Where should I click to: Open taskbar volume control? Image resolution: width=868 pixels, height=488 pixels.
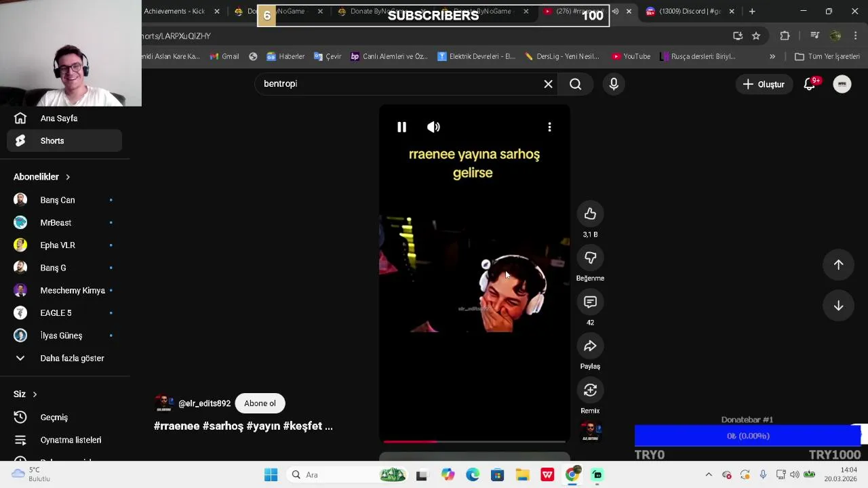794,474
